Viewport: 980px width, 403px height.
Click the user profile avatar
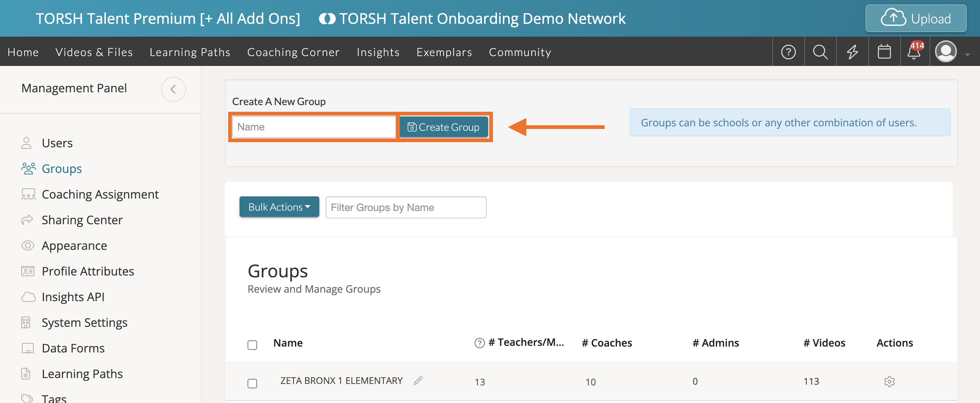coord(946,51)
